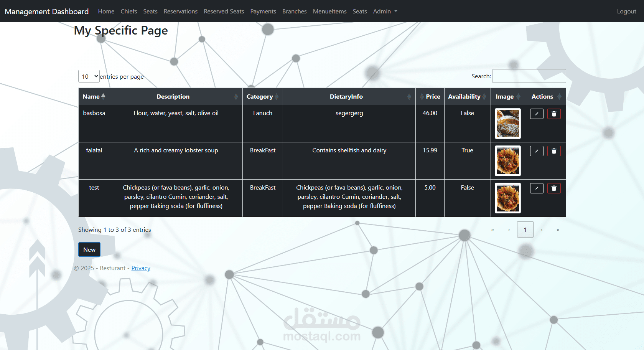Click the New button

point(89,249)
